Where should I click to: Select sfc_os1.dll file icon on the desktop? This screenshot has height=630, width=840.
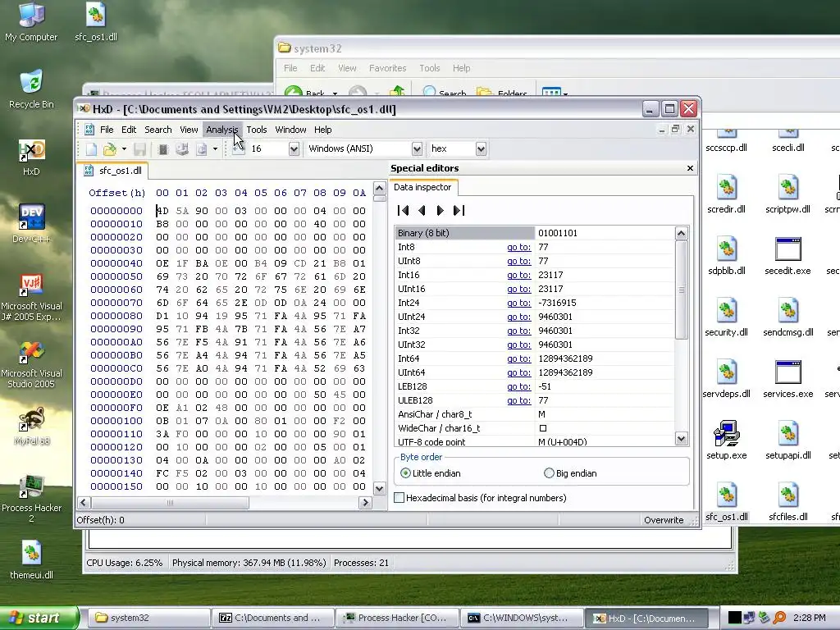(x=96, y=22)
